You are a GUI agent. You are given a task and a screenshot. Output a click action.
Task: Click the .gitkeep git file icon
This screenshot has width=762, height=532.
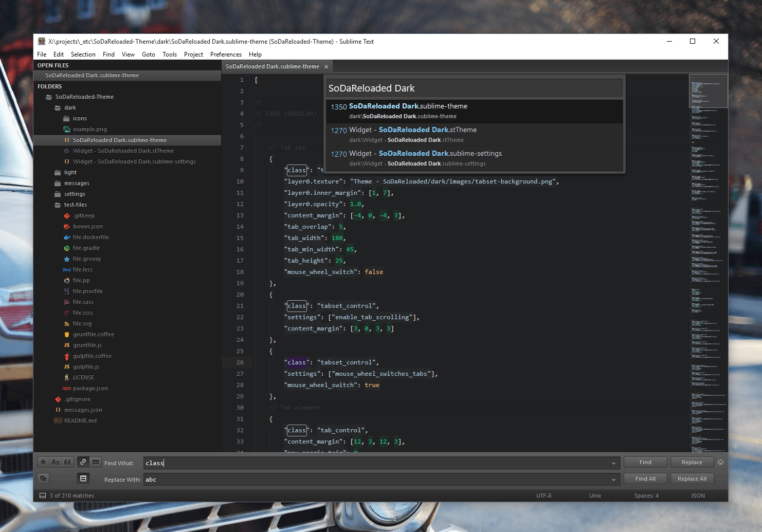point(67,216)
